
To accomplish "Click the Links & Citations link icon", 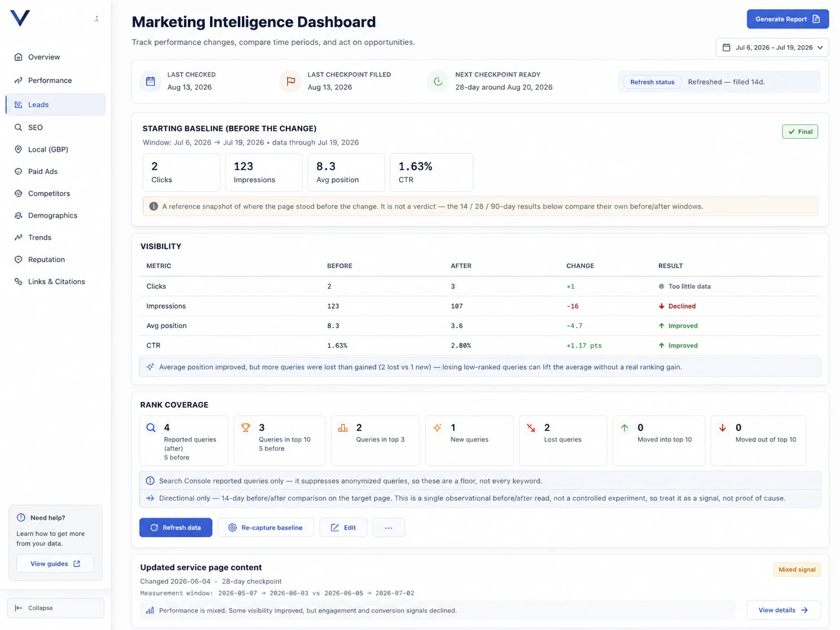I will pyautogui.click(x=18, y=281).
